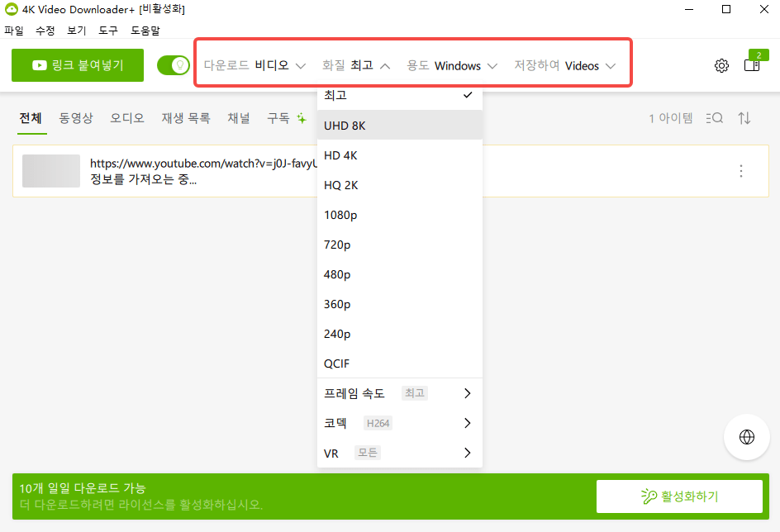
Task: Open the 다운로드 비디오 dropdown
Action: pyautogui.click(x=254, y=64)
